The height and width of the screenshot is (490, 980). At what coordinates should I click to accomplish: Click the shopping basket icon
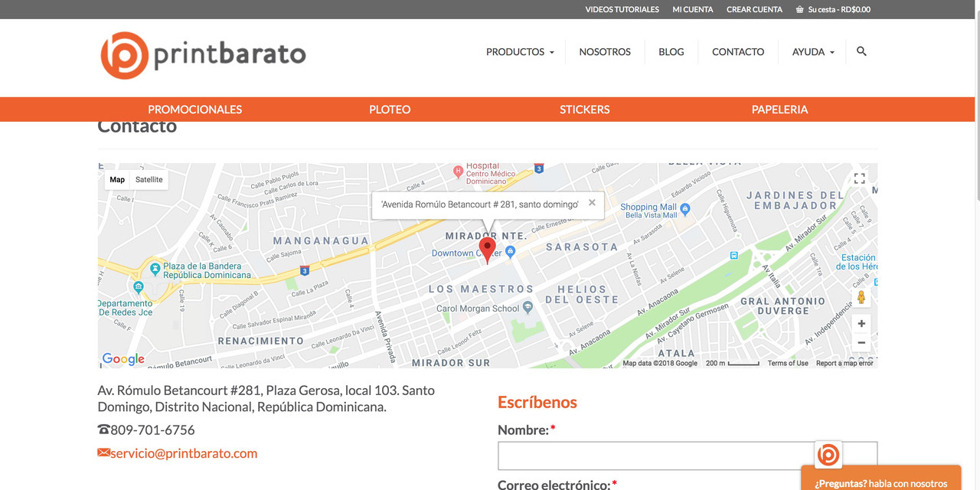coord(799,10)
